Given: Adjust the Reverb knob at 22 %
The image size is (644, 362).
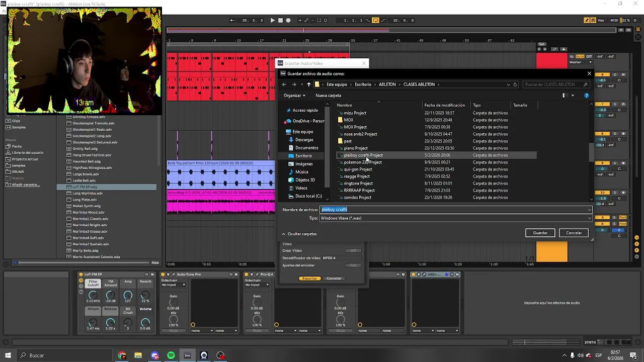Looking at the screenshot, I should 145,295.
